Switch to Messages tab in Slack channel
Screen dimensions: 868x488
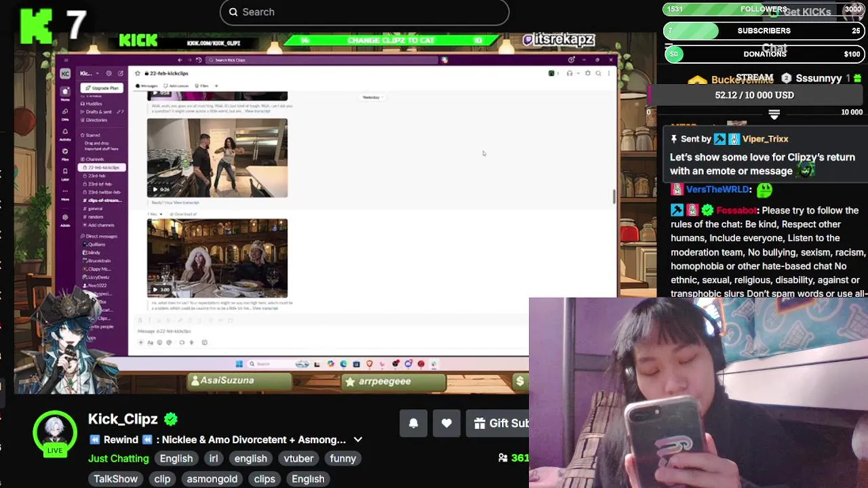146,86
